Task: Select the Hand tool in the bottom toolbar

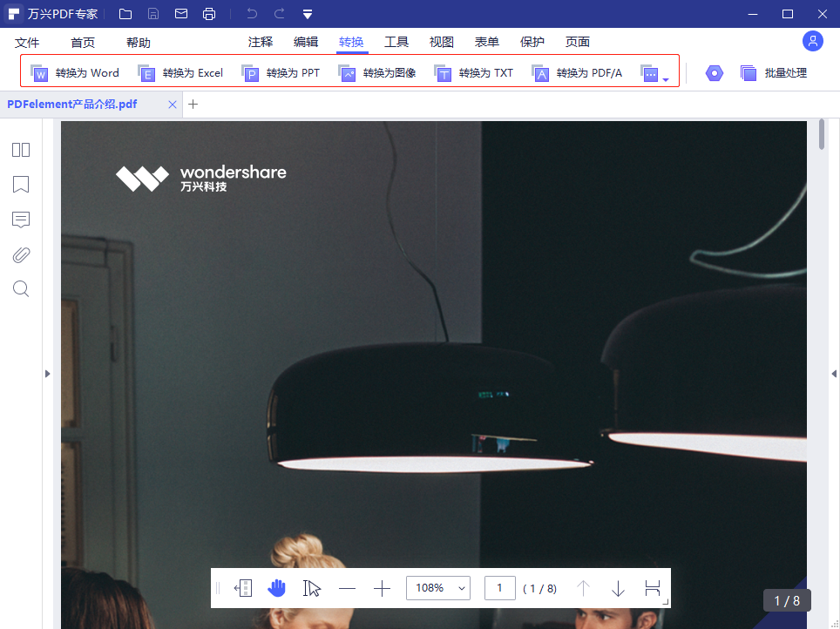Action: tap(276, 588)
